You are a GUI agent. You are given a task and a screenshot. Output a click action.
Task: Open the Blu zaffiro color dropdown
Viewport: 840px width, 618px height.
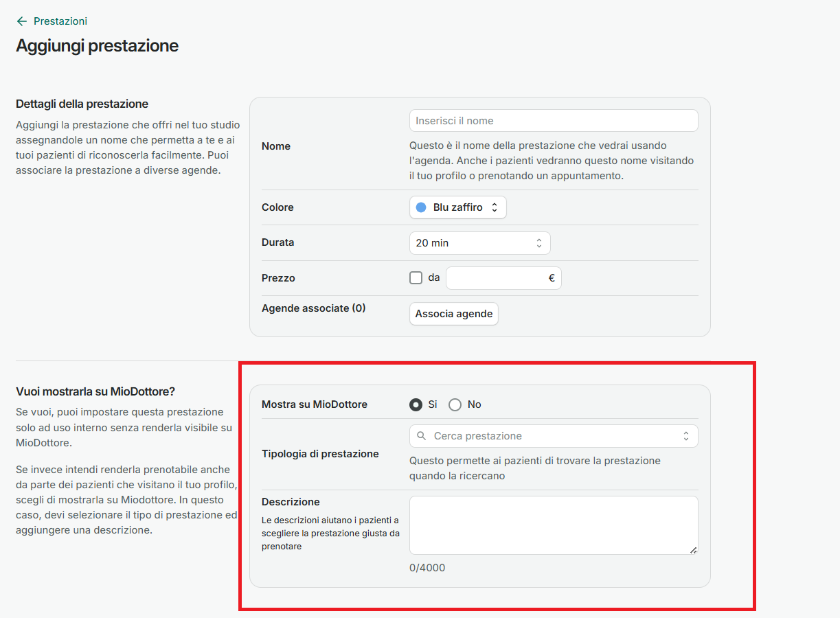tap(457, 207)
